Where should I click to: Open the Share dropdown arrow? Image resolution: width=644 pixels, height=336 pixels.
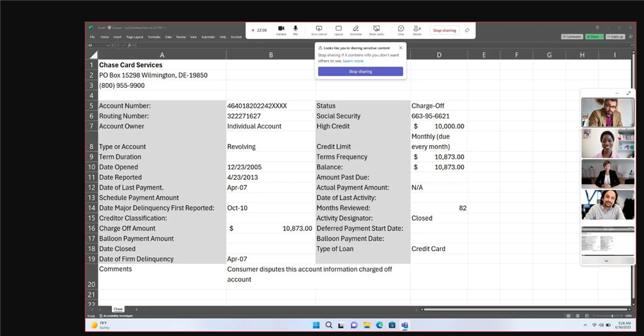(602, 37)
